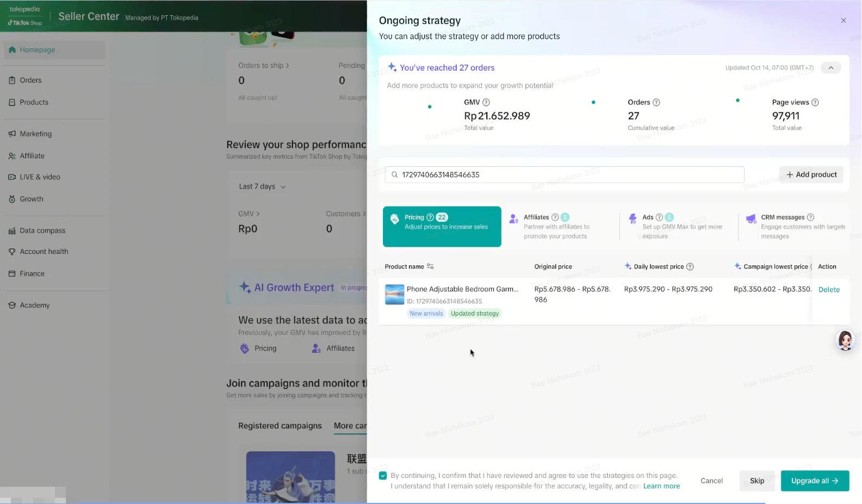Collapse the reached 27 orders summary

click(x=831, y=68)
